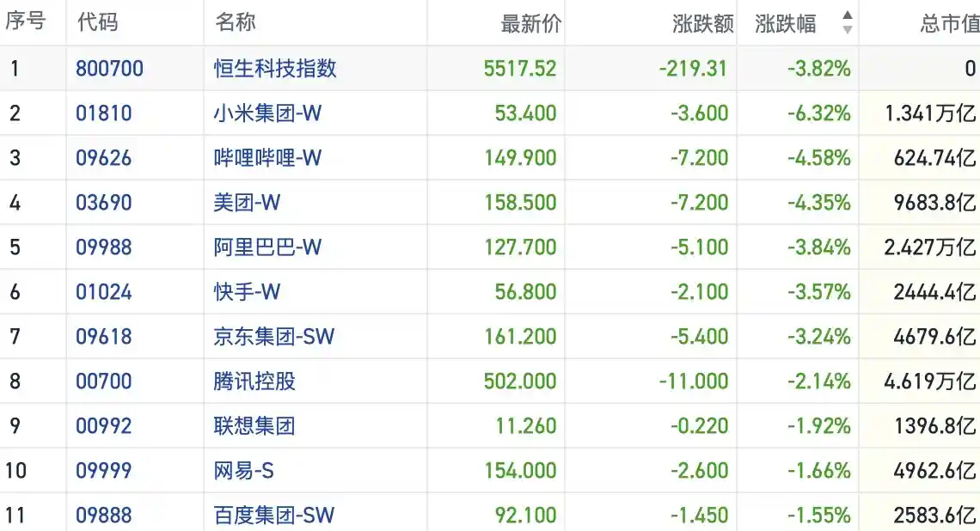980x531 pixels.
Task: Open 快手-W stock page
Action: (247, 292)
